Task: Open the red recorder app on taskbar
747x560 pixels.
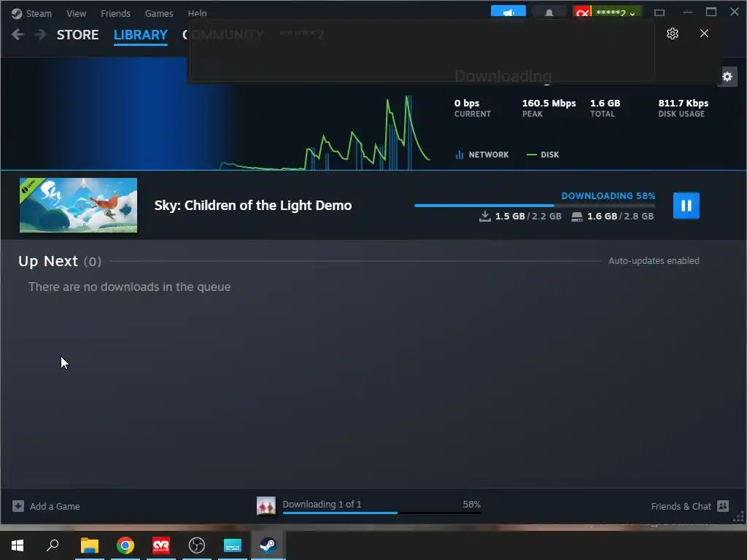Action: pyautogui.click(x=161, y=545)
